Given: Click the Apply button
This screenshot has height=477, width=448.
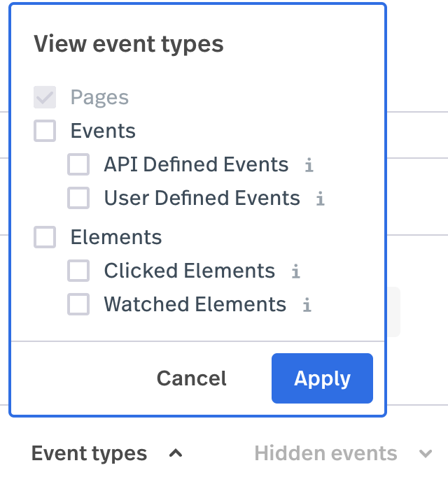Looking at the screenshot, I should coord(322,378).
